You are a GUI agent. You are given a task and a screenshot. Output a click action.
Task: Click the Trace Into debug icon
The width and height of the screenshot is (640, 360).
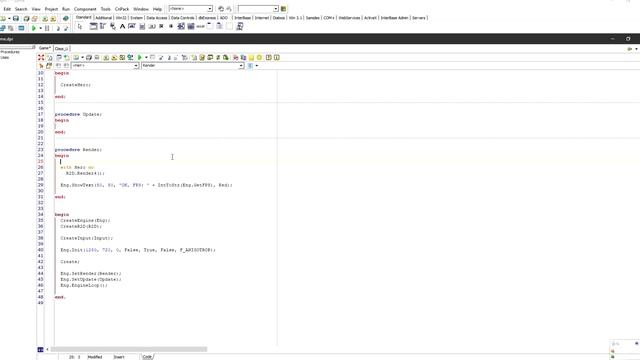coord(58,28)
